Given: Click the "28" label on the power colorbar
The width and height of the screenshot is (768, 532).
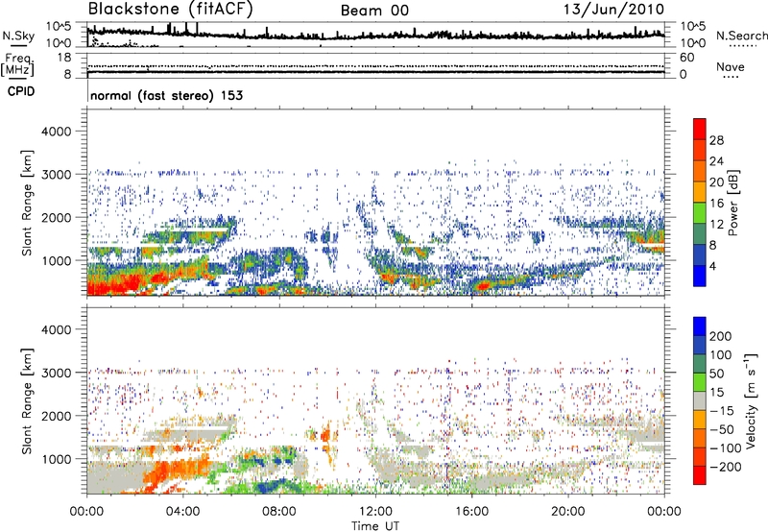Looking at the screenshot, I should [x=716, y=140].
